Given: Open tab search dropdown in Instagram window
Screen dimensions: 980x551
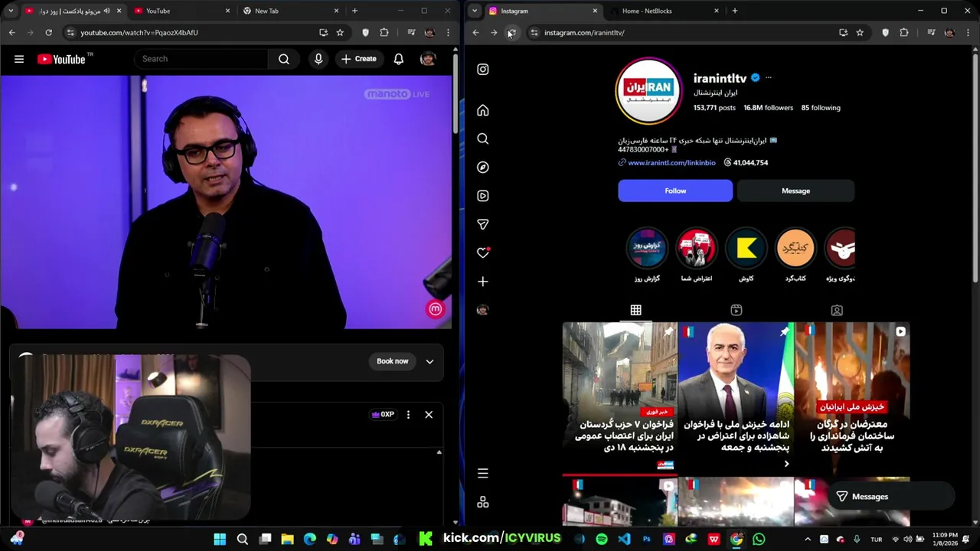Looking at the screenshot, I should point(475,11).
